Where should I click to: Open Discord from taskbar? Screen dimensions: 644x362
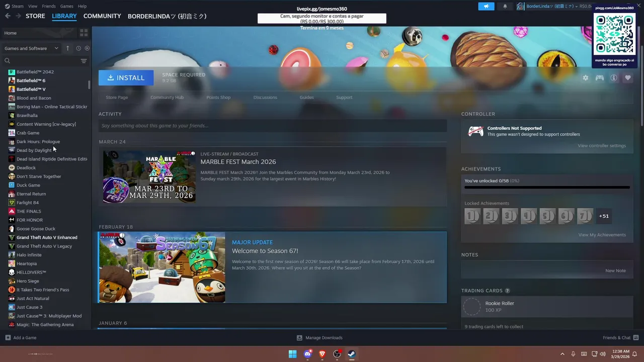coord(307,354)
